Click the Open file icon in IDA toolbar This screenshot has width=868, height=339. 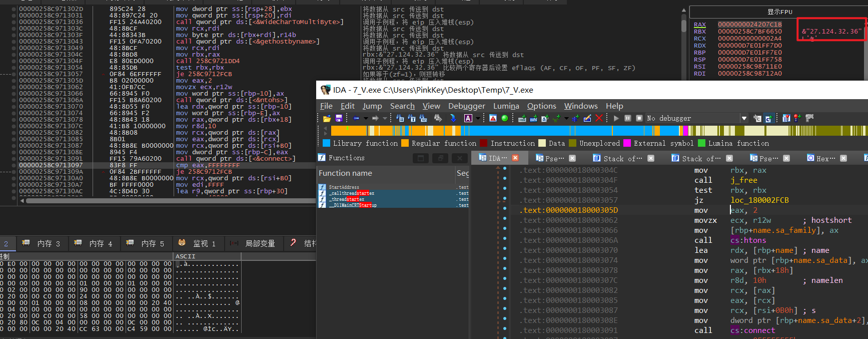pos(327,118)
